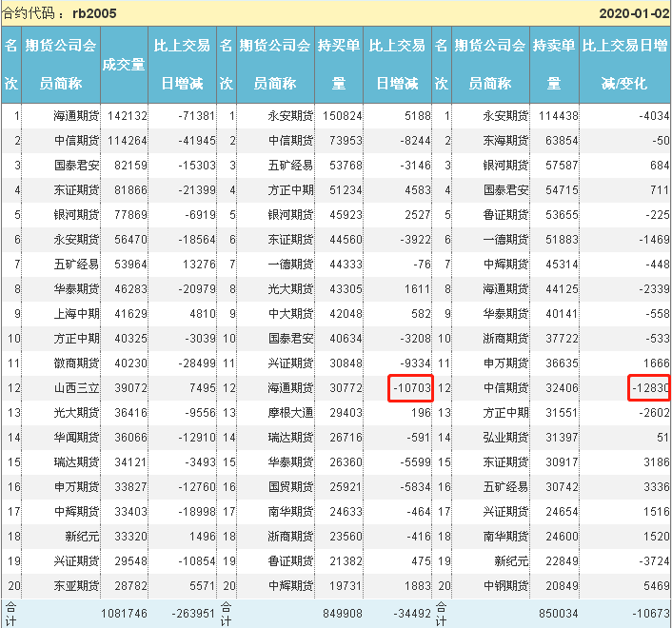Select short position value 32406
Screen dimensions: 672x628
(x=562, y=388)
